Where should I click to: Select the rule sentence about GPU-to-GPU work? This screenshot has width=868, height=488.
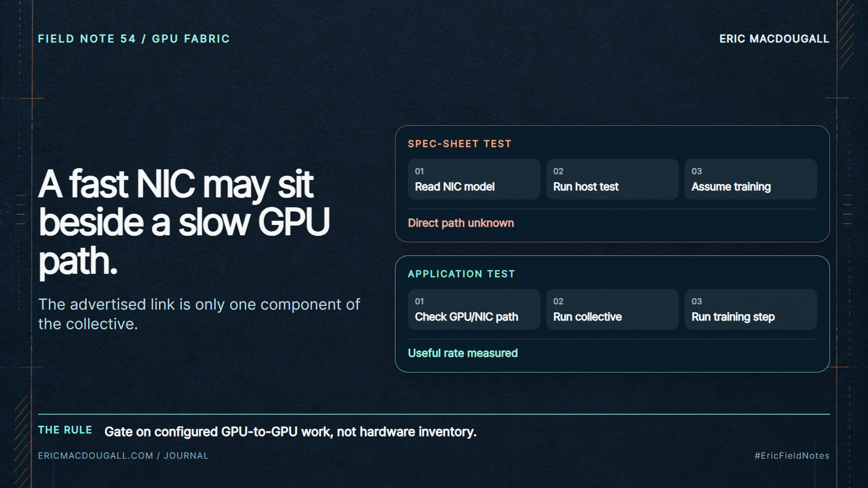[x=290, y=432]
